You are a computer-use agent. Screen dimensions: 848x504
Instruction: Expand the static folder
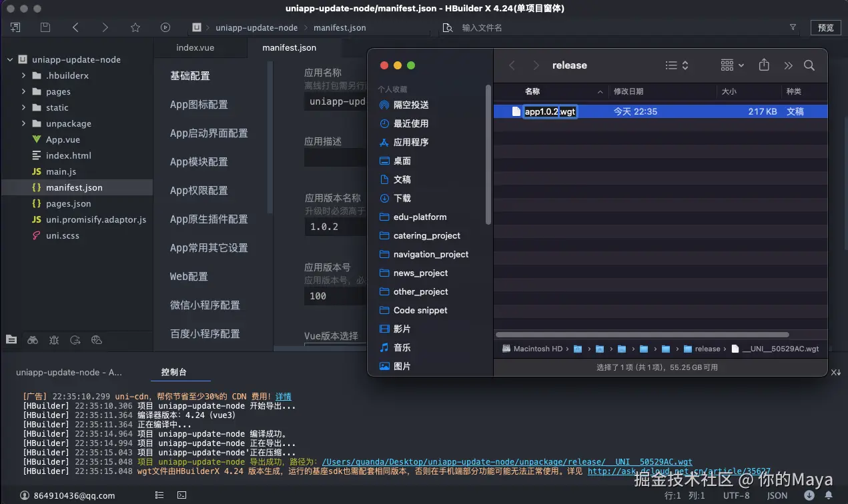(23, 107)
